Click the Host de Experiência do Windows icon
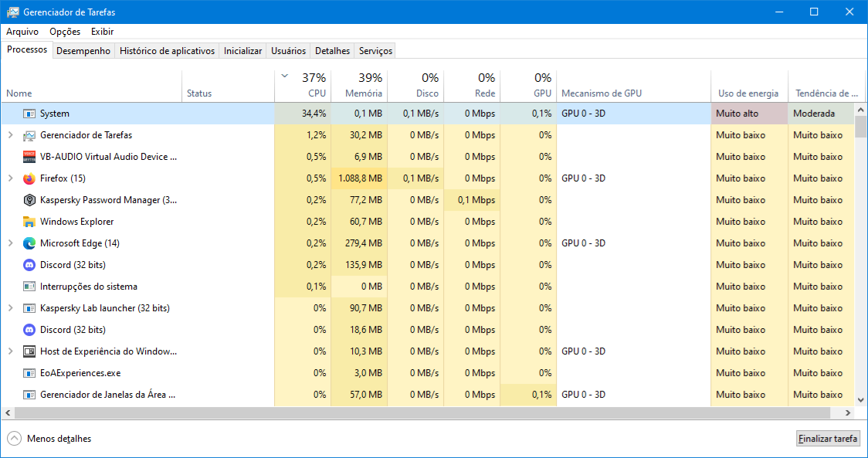 point(29,351)
